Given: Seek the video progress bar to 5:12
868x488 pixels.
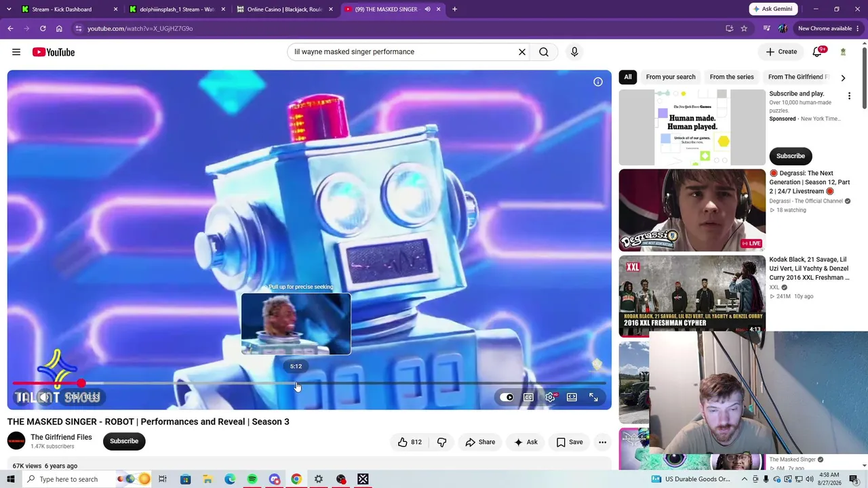Looking at the screenshot, I should coord(296,384).
